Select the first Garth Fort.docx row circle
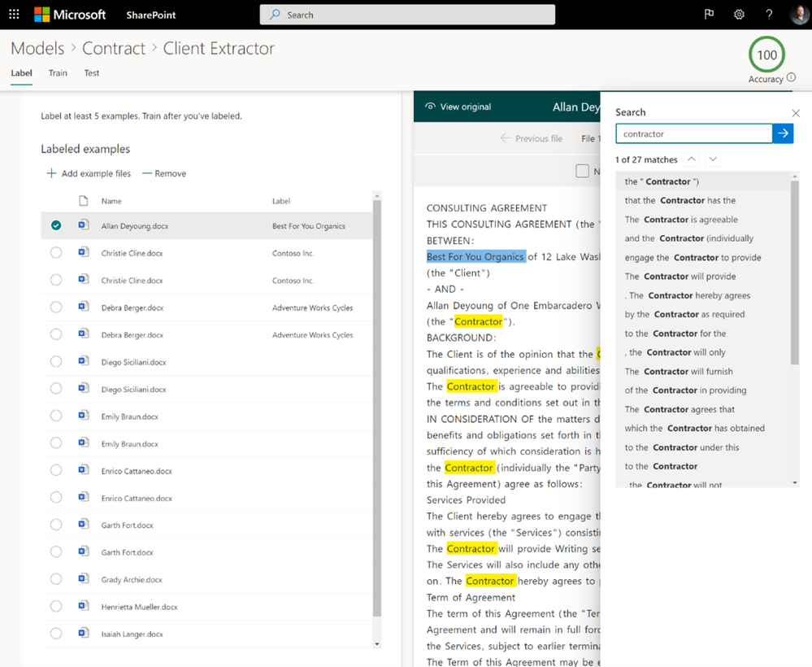Viewport: 812px width, 667px height. (56, 525)
